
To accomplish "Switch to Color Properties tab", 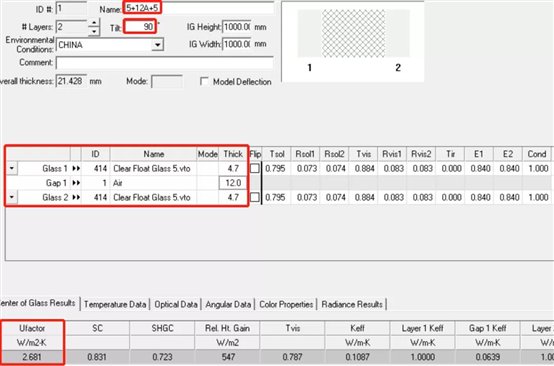I will pos(286,304).
